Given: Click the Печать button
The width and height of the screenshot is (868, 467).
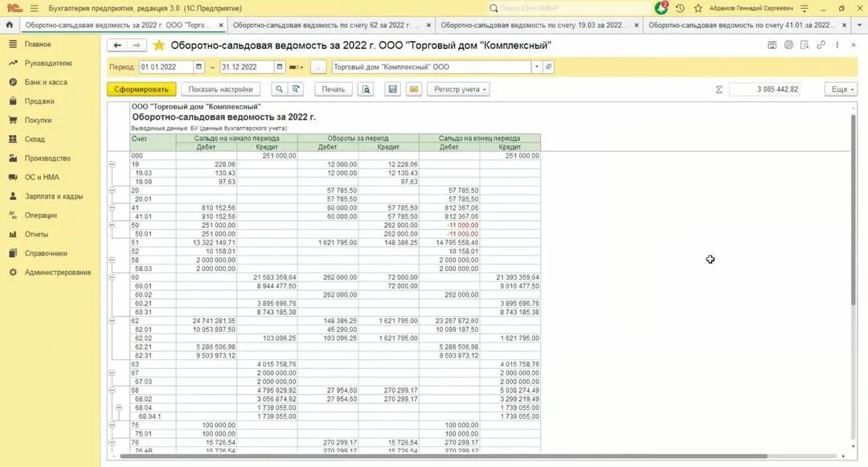Looking at the screenshot, I should [334, 89].
